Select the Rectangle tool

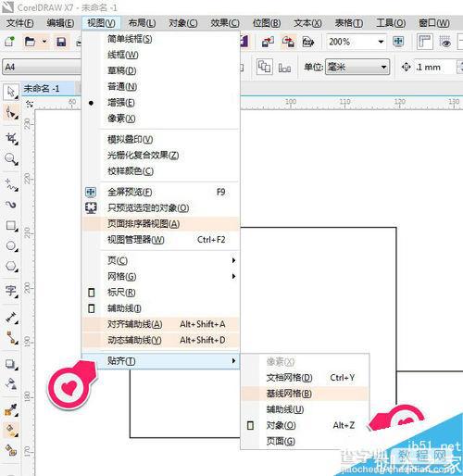tap(11, 226)
